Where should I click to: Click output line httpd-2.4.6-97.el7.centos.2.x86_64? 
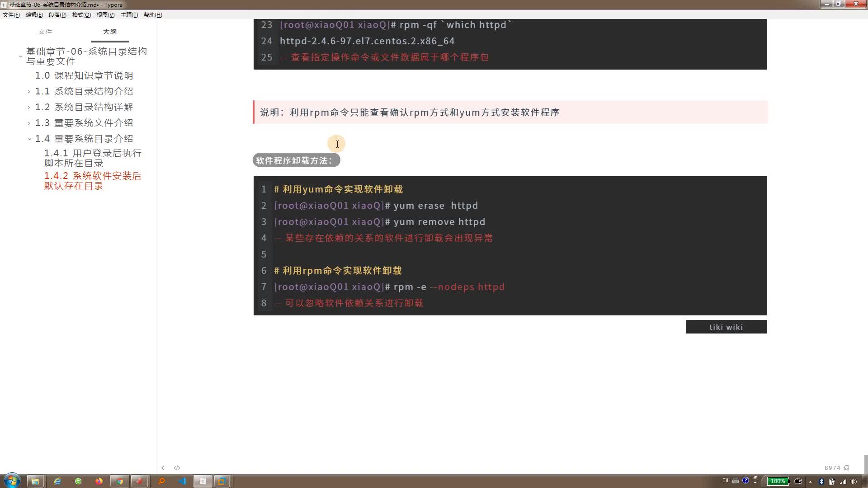367,41
